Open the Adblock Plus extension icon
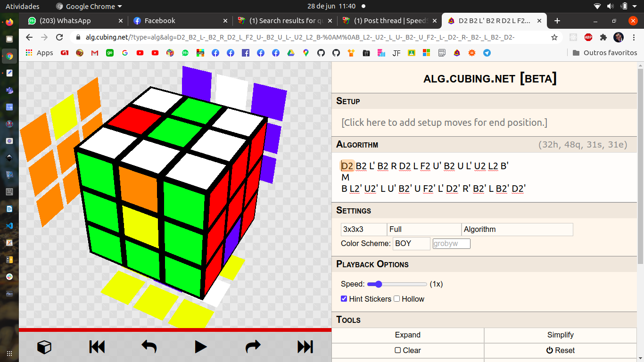This screenshot has height=362, width=644. click(588, 37)
